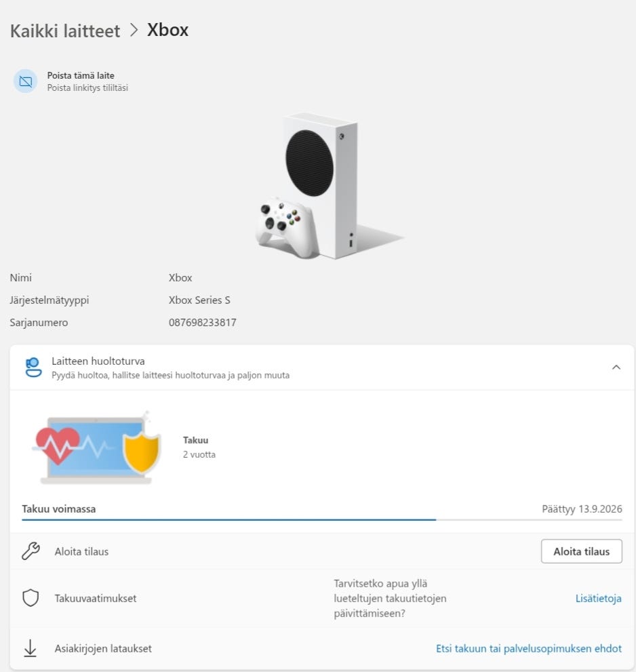Click the shield icon beside Takuuvaatimukset

point(31,598)
